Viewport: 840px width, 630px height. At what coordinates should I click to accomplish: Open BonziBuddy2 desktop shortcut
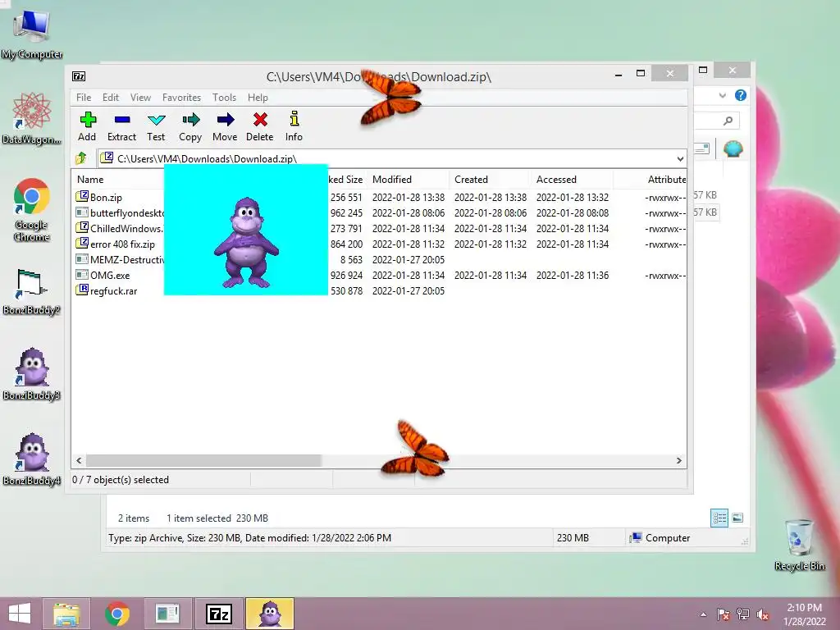(x=32, y=291)
